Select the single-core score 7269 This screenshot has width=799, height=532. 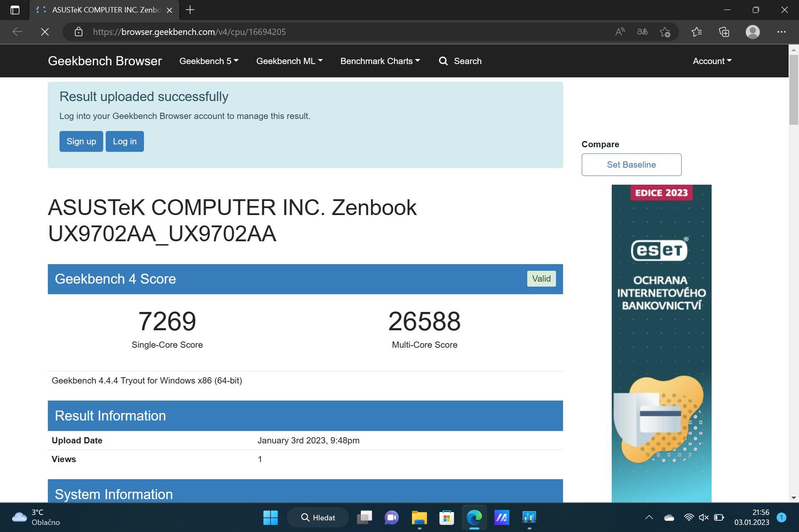(x=167, y=321)
